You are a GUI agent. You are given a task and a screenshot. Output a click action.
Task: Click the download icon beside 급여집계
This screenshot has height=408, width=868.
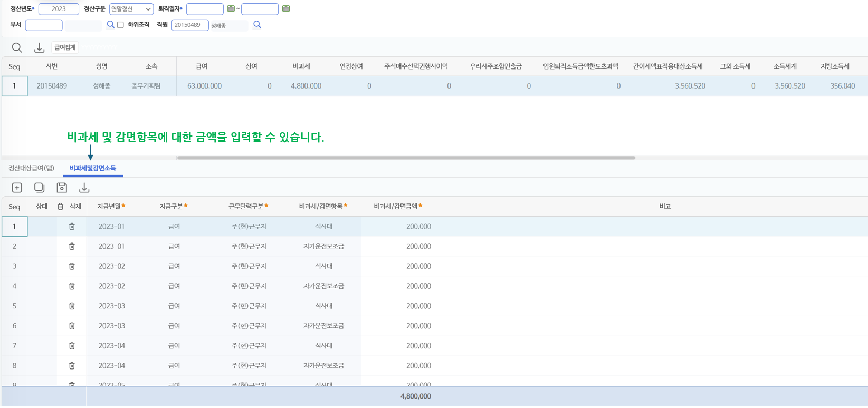(39, 47)
